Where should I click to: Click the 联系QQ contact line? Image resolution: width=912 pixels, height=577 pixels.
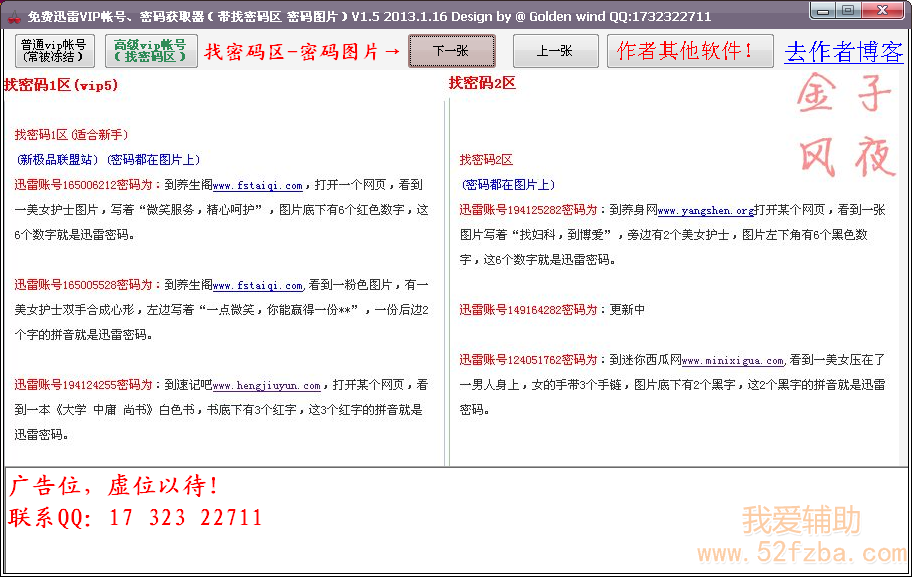pyautogui.click(x=135, y=517)
